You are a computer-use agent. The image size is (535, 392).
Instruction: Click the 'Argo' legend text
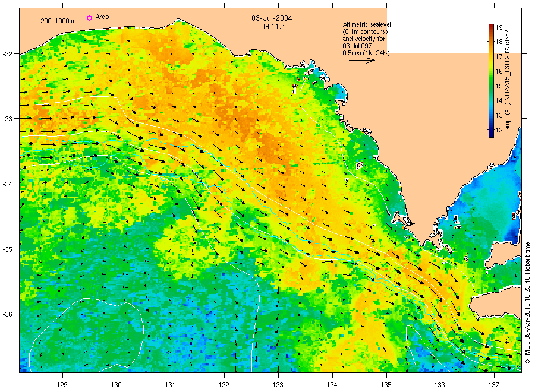coord(102,17)
